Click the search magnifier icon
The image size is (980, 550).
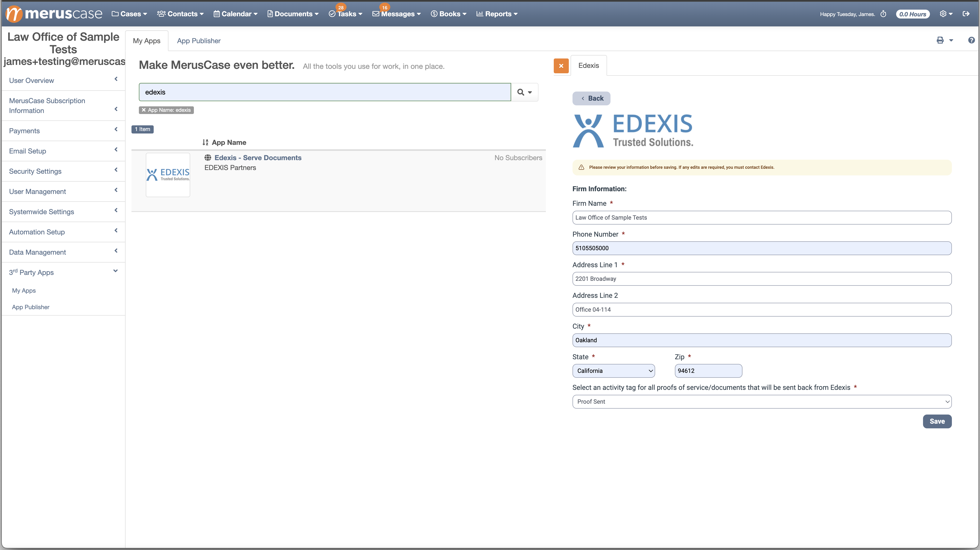[x=521, y=92]
